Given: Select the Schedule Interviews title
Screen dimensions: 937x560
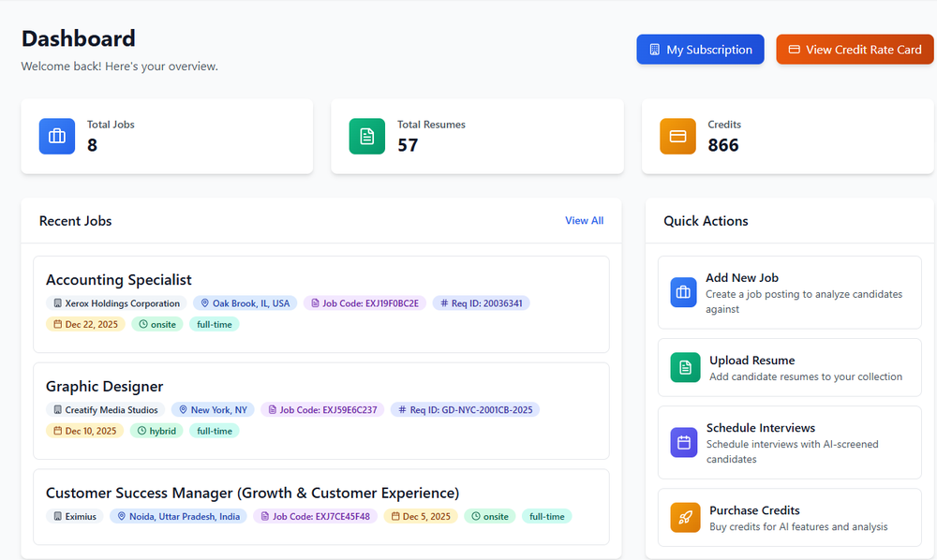Looking at the screenshot, I should 760,427.
